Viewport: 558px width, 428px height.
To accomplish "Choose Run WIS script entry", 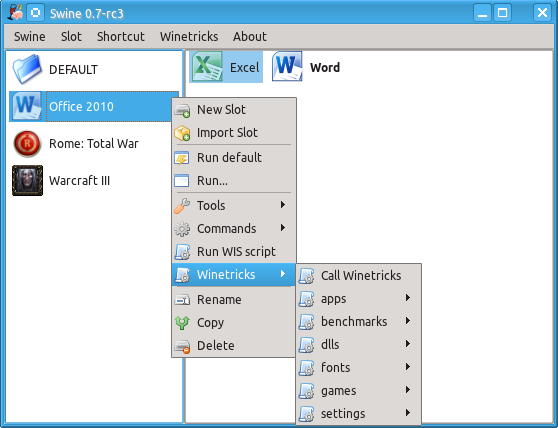I will click(x=234, y=252).
